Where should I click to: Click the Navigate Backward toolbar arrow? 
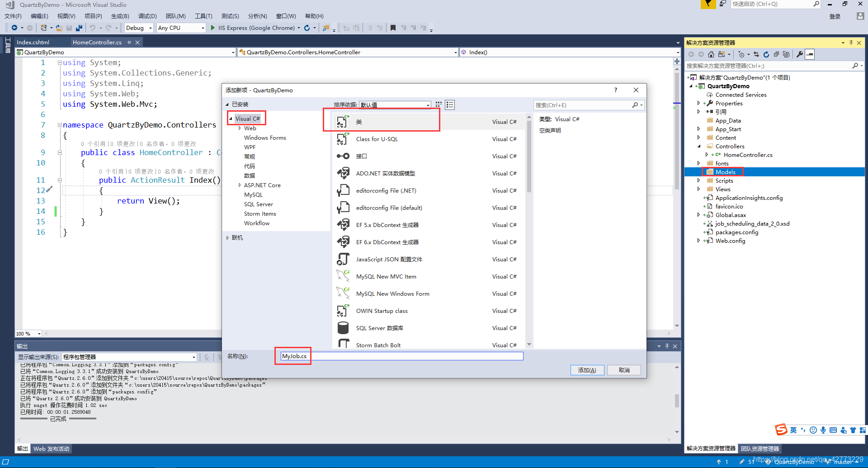[x=14, y=28]
